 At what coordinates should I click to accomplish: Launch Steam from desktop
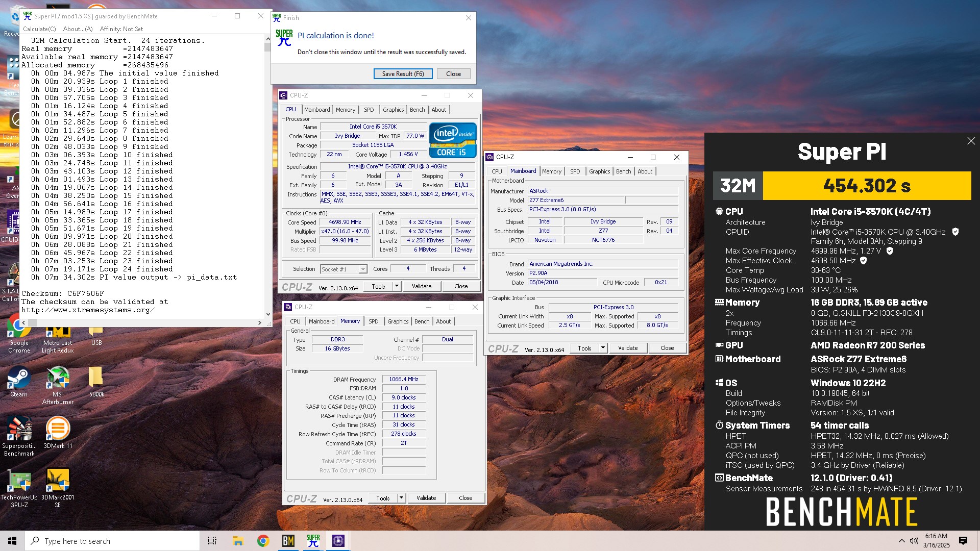pyautogui.click(x=19, y=383)
